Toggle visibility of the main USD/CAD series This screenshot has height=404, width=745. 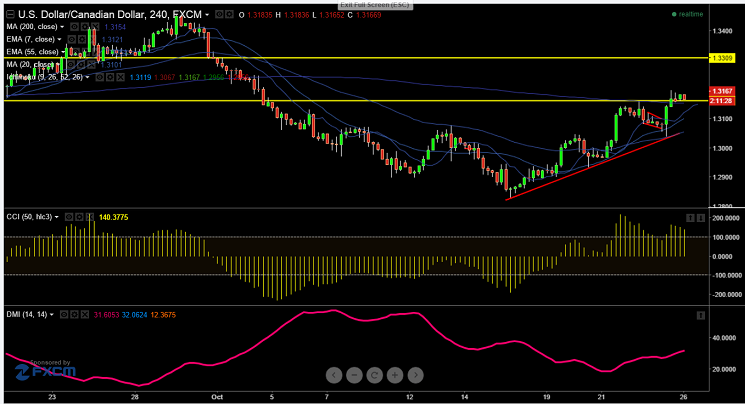click(x=219, y=15)
